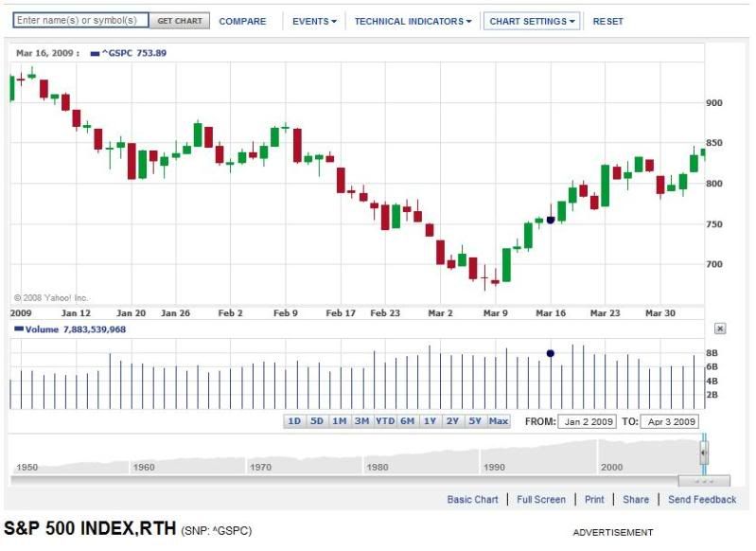The height and width of the screenshot is (551, 756).
Task: Open the COMPARE option
Action: [x=242, y=21]
